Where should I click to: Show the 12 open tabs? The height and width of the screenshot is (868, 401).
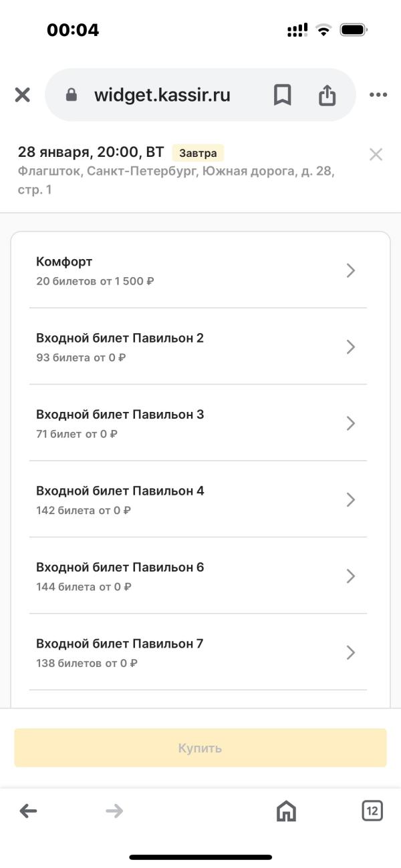372,811
